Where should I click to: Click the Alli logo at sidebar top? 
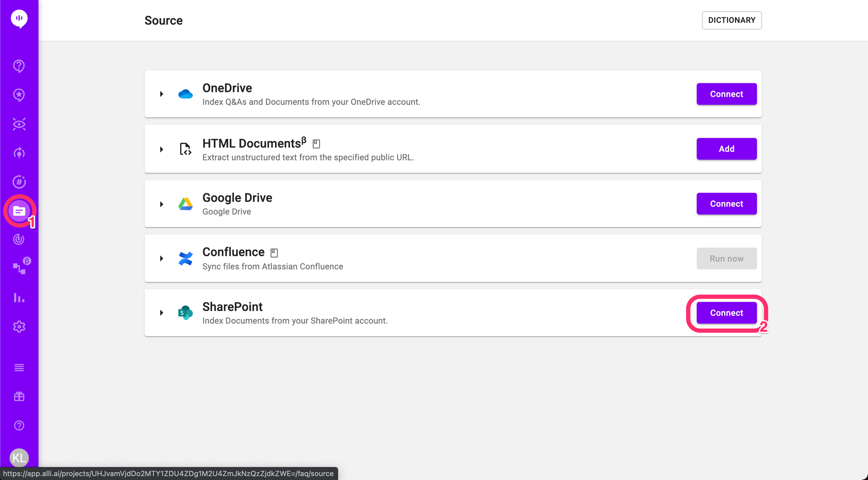(19, 19)
